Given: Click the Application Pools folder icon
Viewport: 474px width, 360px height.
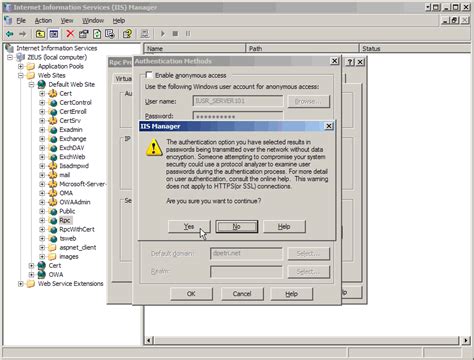Looking at the screenshot, I should (x=31, y=66).
